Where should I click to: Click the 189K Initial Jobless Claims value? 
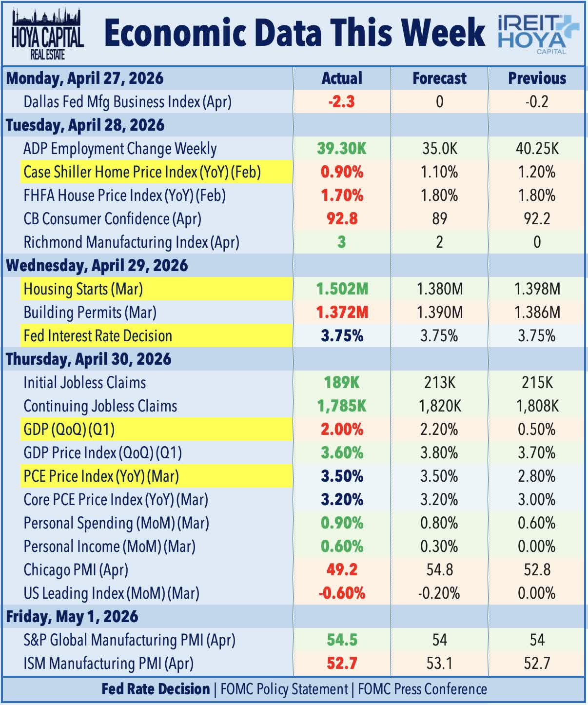pos(342,382)
